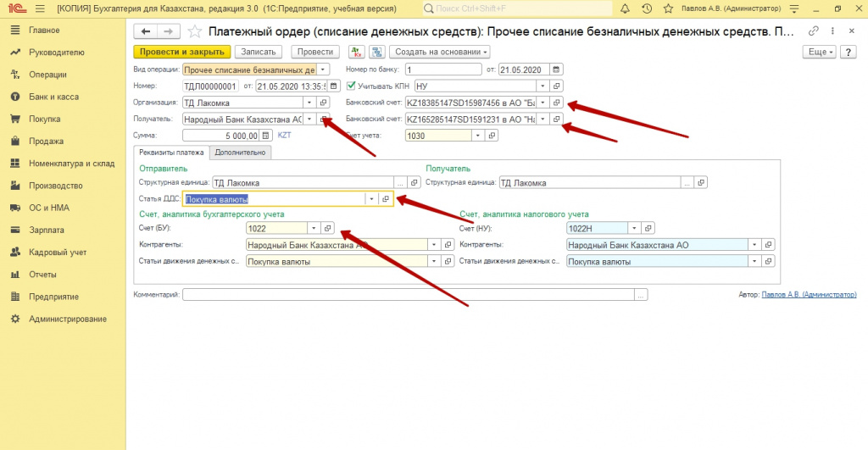Go forward with right arrow
The height and width of the screenshot is (450, 868).
point(168,31)
